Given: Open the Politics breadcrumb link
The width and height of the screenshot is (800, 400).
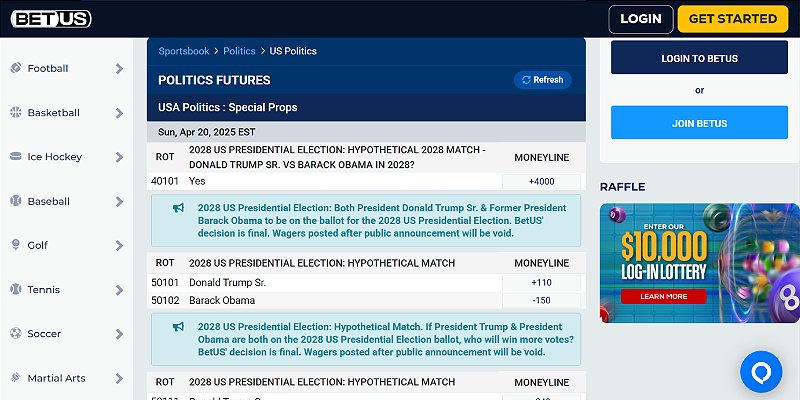Looking at the screenshot, I should tap(239, 51).
